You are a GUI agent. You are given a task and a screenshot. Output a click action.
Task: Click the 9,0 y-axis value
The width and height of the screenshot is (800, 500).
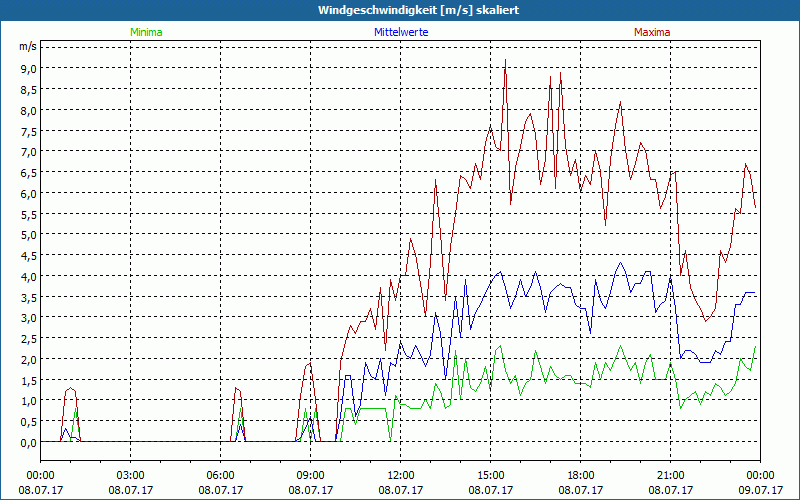29,68
